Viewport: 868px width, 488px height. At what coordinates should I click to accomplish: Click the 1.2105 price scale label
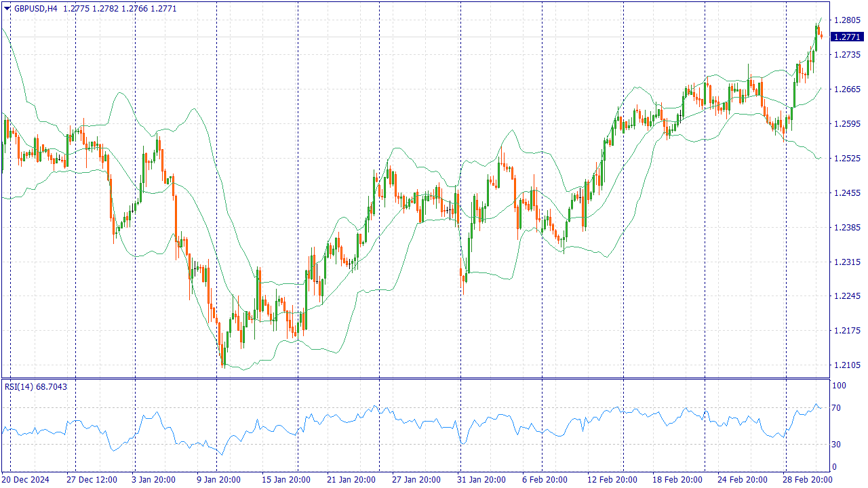coord(848,365)
